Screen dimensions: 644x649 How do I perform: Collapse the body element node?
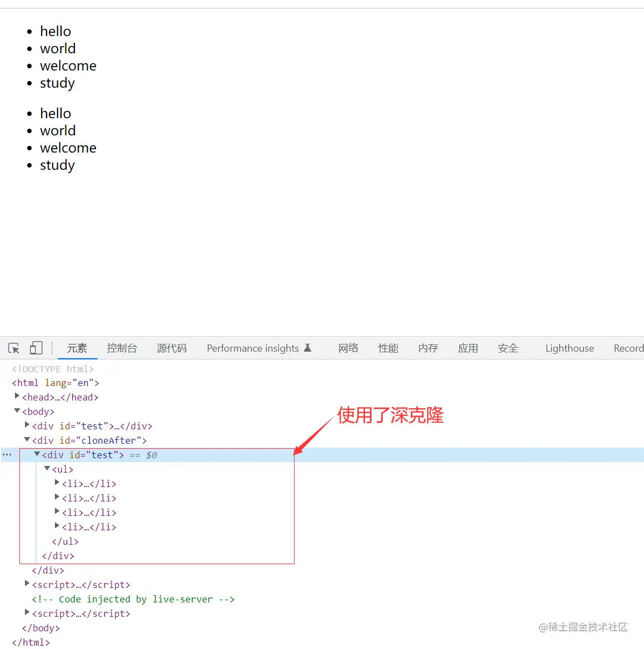[17, 410]
